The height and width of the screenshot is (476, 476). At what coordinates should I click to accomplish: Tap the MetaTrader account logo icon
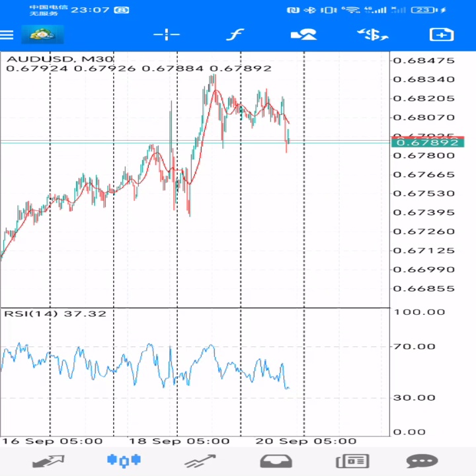coord(42,34)
